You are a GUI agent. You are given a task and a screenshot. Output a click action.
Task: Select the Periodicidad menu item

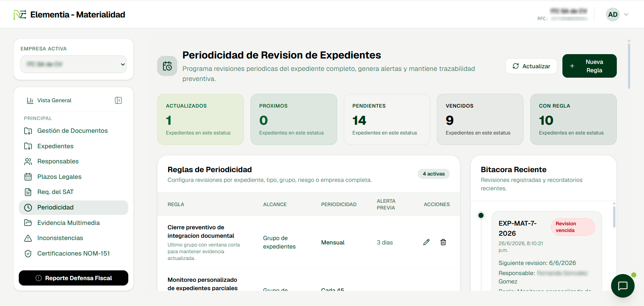point(74,207)
